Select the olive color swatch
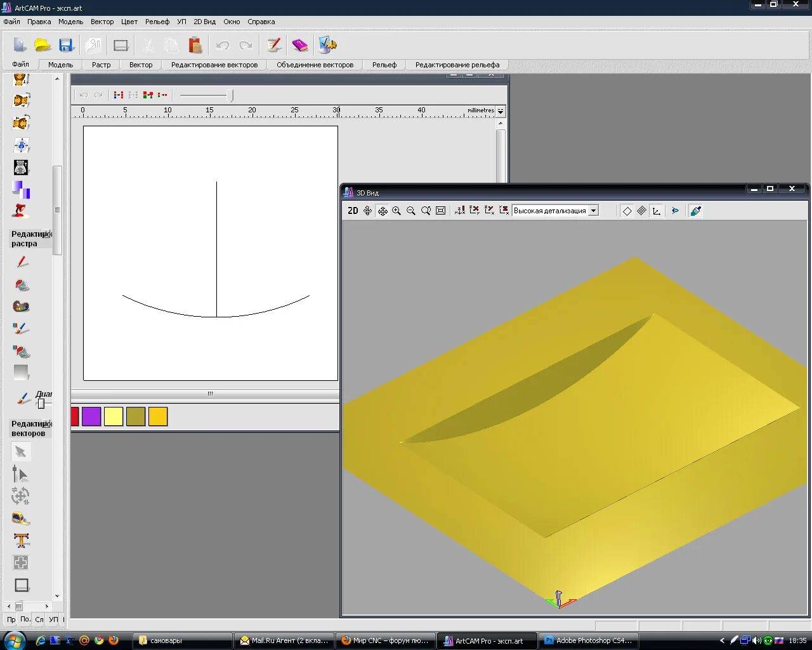812x650 pixels. (x=136, y=416)
